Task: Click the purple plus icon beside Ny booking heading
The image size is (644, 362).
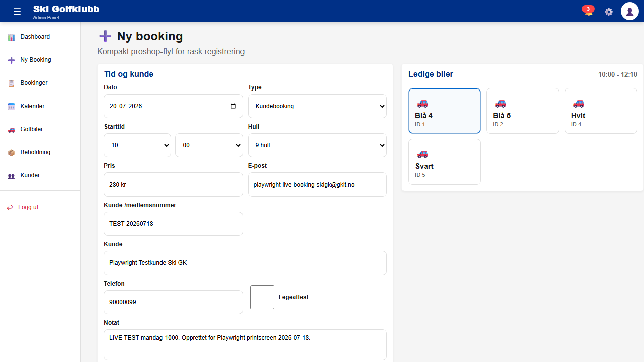Action: click(x=105, y=36)
